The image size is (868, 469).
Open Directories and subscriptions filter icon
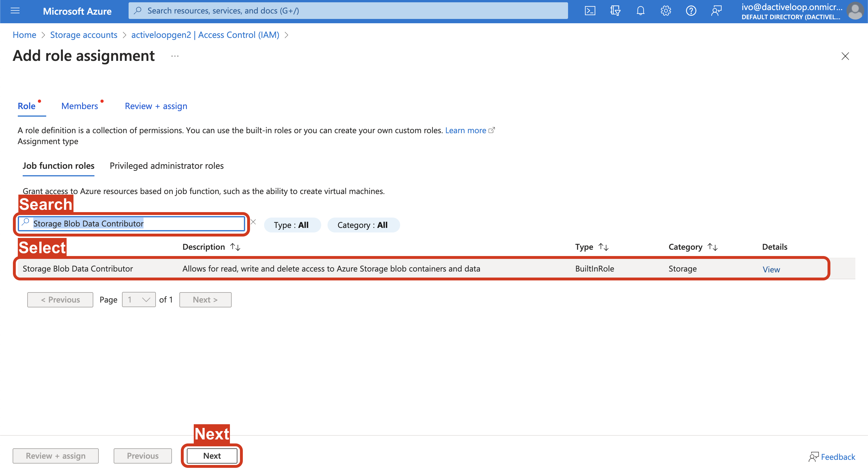click(x=615, y=11)
